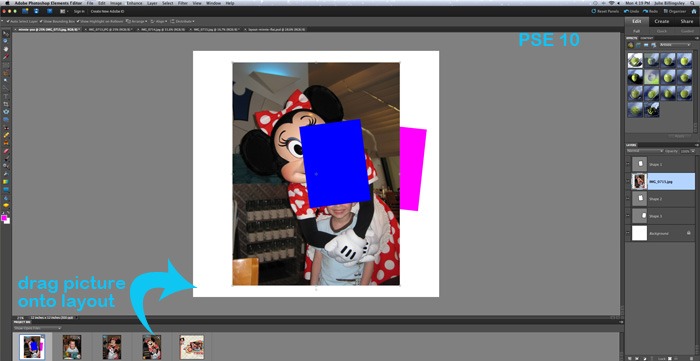The width and height of the screenshot is (700, 361).
Task: Open the Enhance menu
Action: tap(134, 3)
